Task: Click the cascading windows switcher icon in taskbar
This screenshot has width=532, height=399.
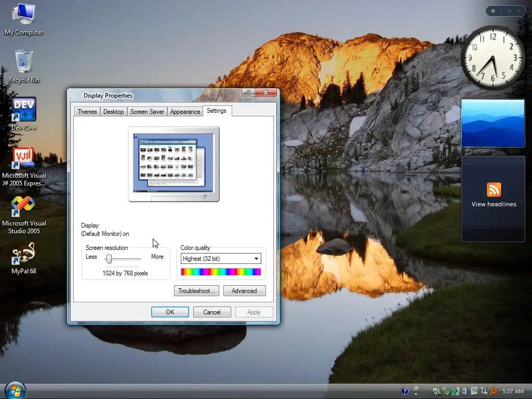Action: click(x=416, y=391)
